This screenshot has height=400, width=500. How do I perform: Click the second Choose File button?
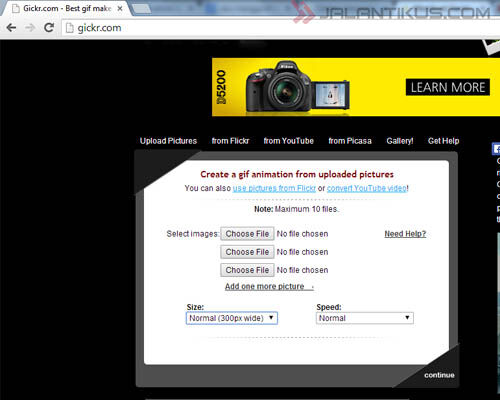pos(247,252)
